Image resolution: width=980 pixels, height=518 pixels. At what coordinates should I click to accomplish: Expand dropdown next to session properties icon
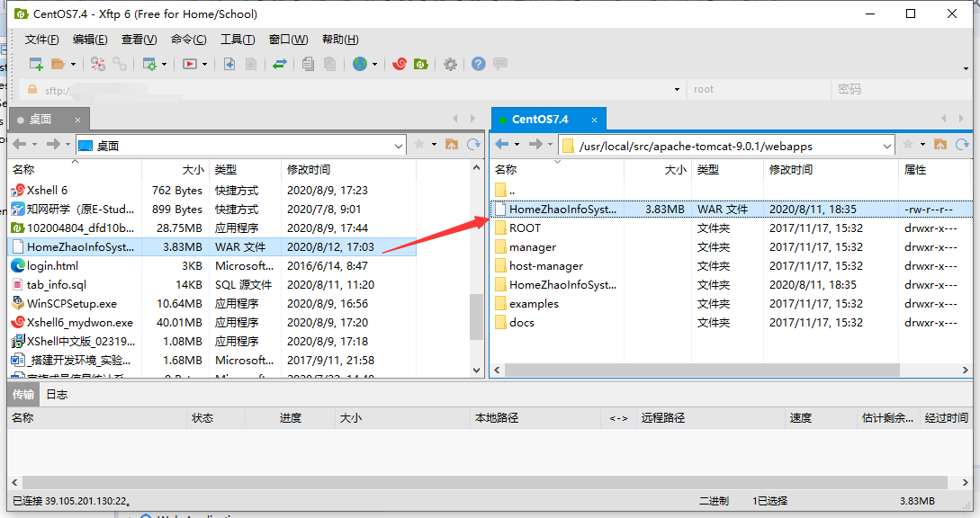165,65
